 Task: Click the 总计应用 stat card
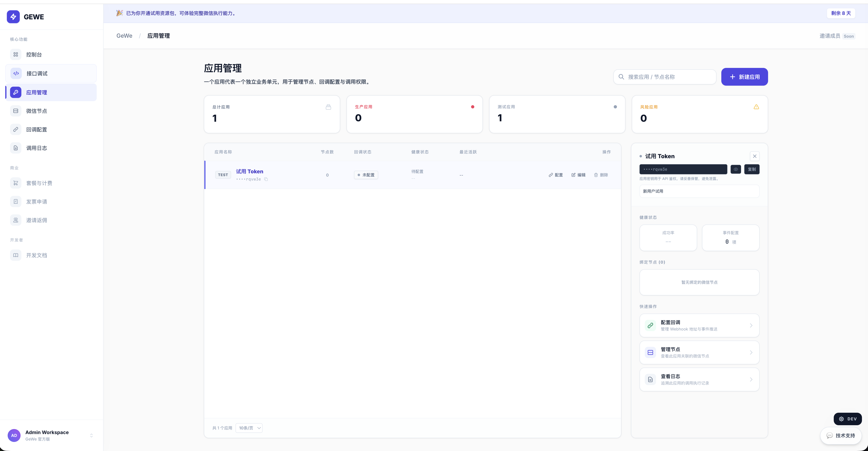click(x=272, y=114)
